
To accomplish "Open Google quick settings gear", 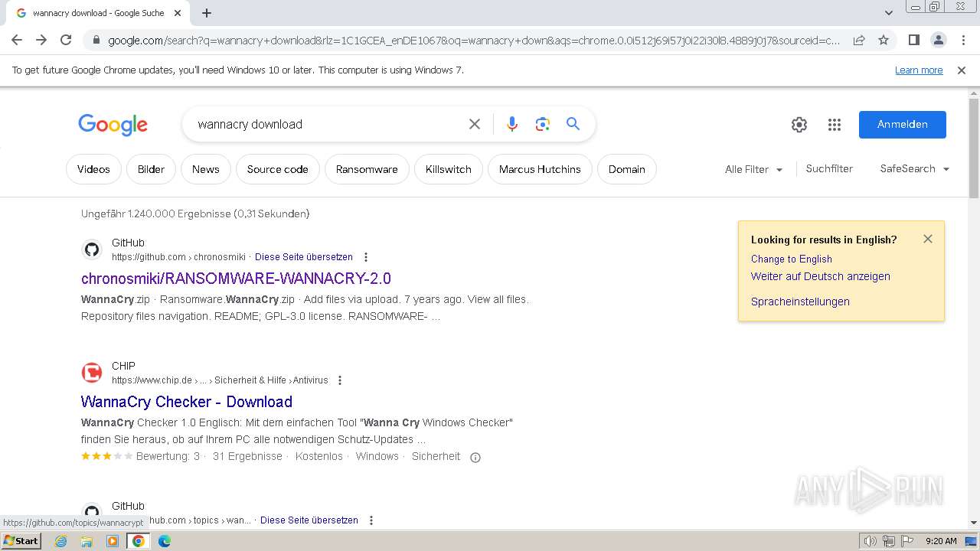I will click(799, 125).
